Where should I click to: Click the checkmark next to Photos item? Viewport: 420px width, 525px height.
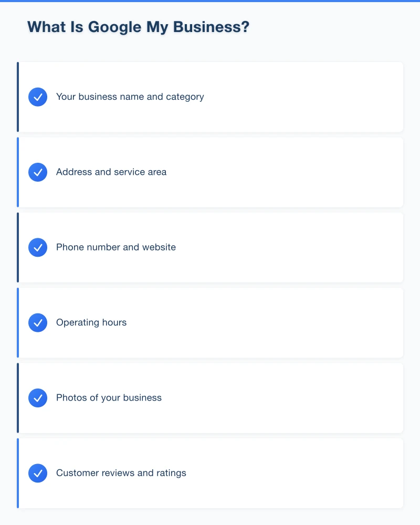coord(38,398)
